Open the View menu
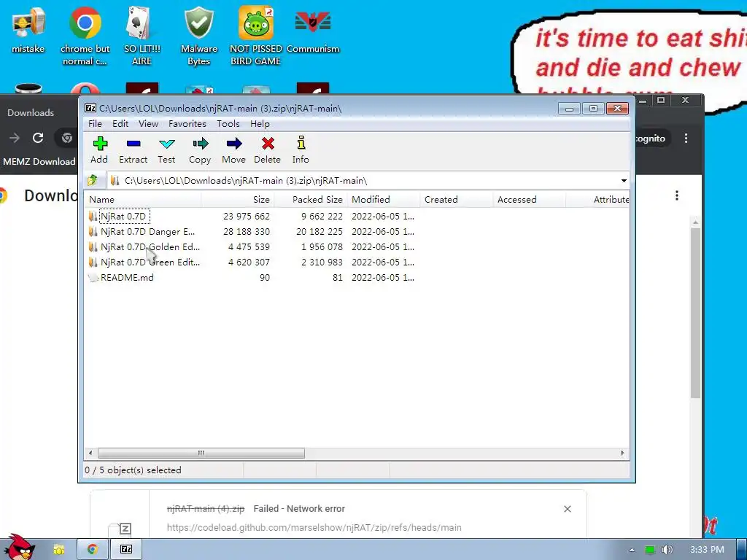The height and width of the screenshot is (560, 747). (148, 124)
